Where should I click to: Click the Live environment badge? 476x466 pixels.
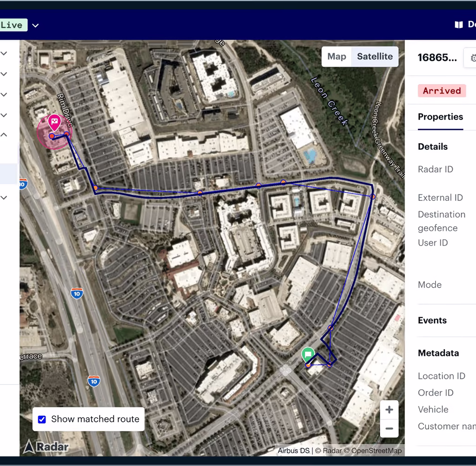[x=13, y=25]
